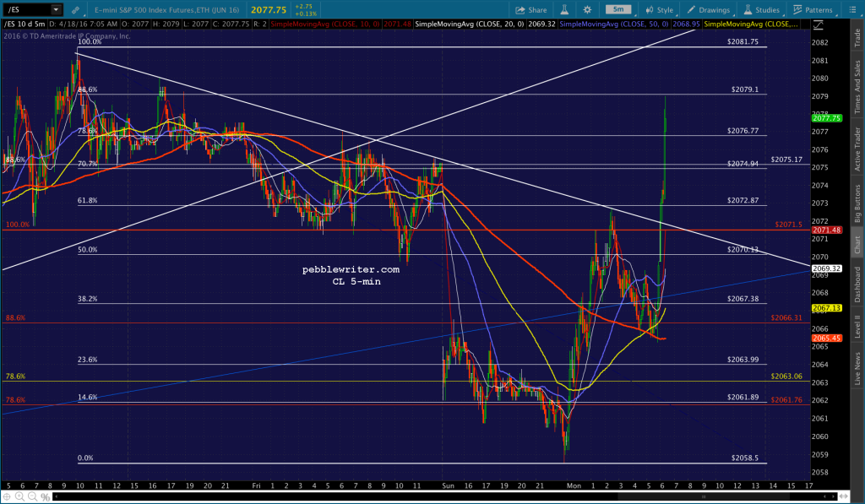Click the Share button
The image size is (865, 504).
pyautogui.click(x=531, y=10)
